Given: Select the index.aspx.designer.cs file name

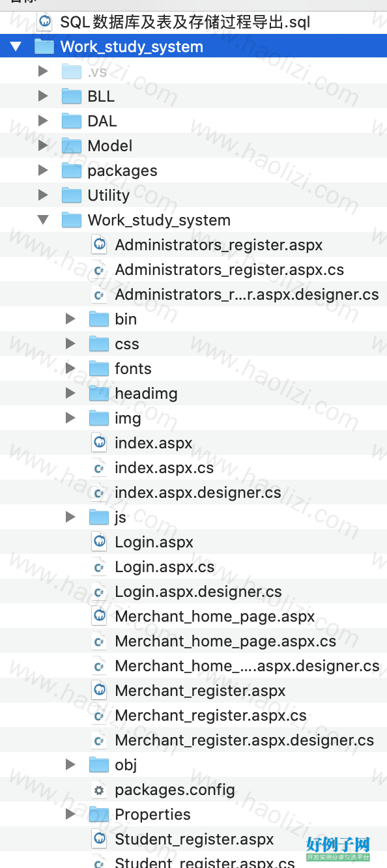Looking at the screenshot, I should pyautogui.click(x=198, y=493).
